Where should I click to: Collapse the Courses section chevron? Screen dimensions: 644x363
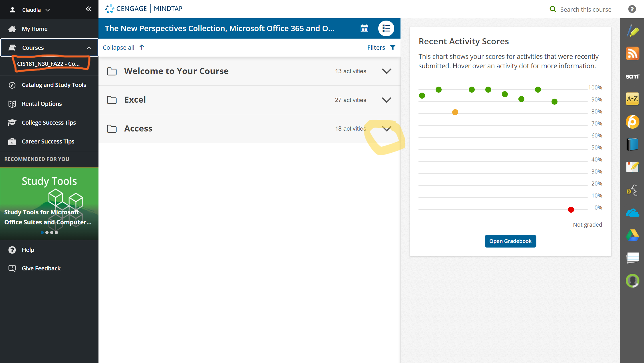coord(89,48)
